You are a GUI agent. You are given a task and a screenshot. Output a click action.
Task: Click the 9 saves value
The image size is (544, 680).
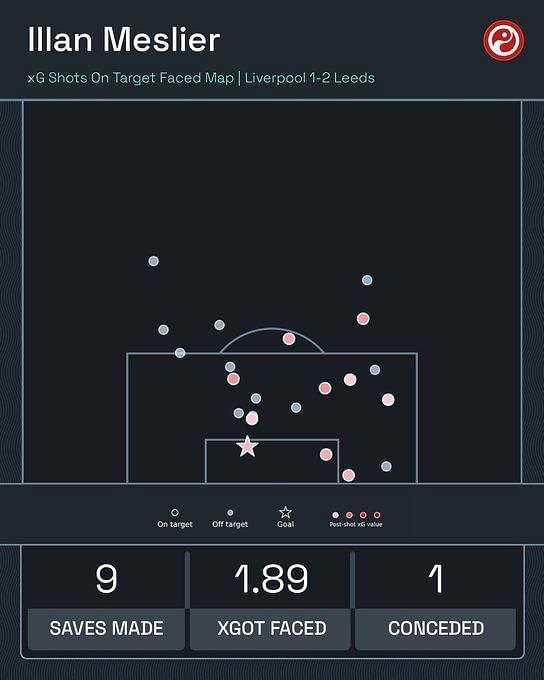(x=106, y=579)
